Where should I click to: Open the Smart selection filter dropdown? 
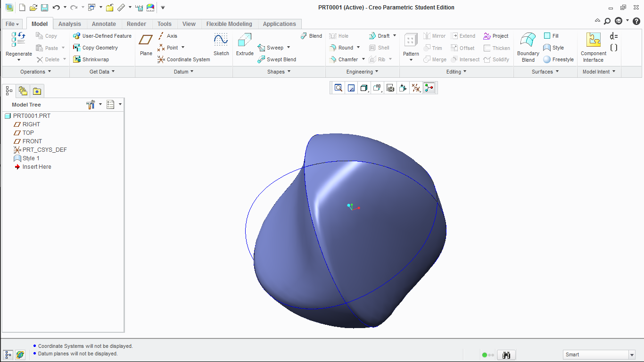[x=632, y=355]
